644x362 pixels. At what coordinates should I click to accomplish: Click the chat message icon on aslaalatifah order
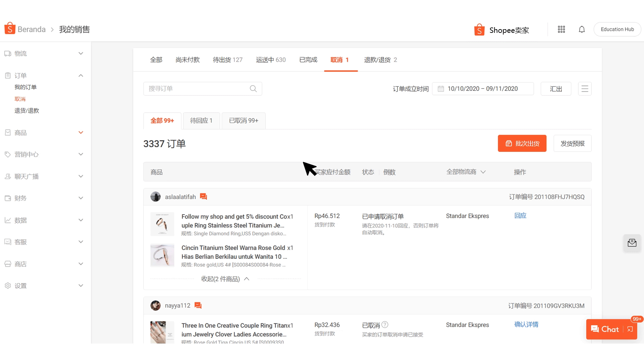tap(204, 197)
